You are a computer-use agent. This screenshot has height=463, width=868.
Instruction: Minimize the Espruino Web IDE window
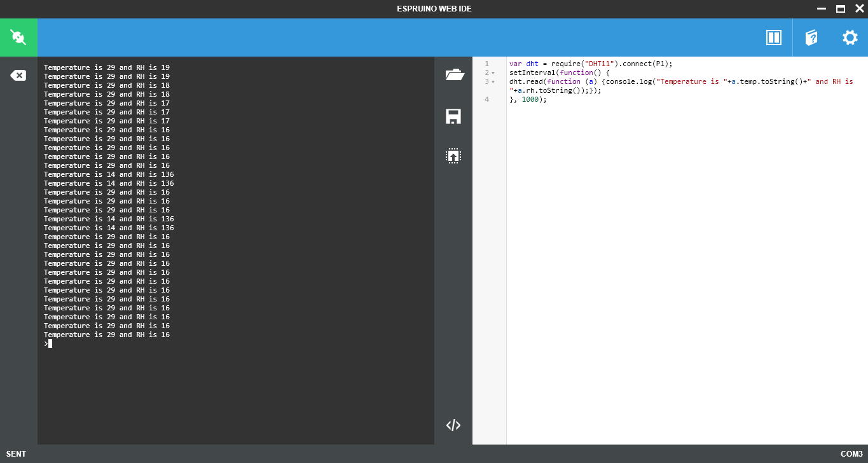pos(821,9)
